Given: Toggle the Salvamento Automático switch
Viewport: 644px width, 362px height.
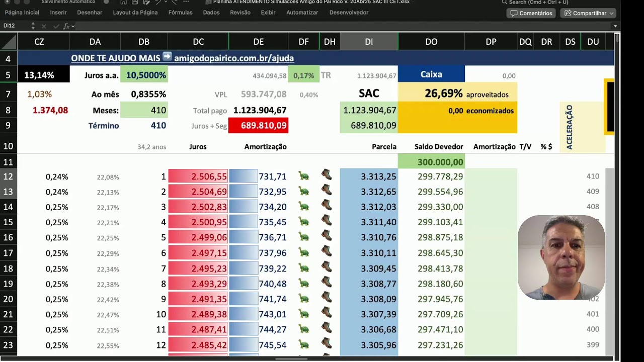Looking at the screenshot, I should [x=106, y=2].
